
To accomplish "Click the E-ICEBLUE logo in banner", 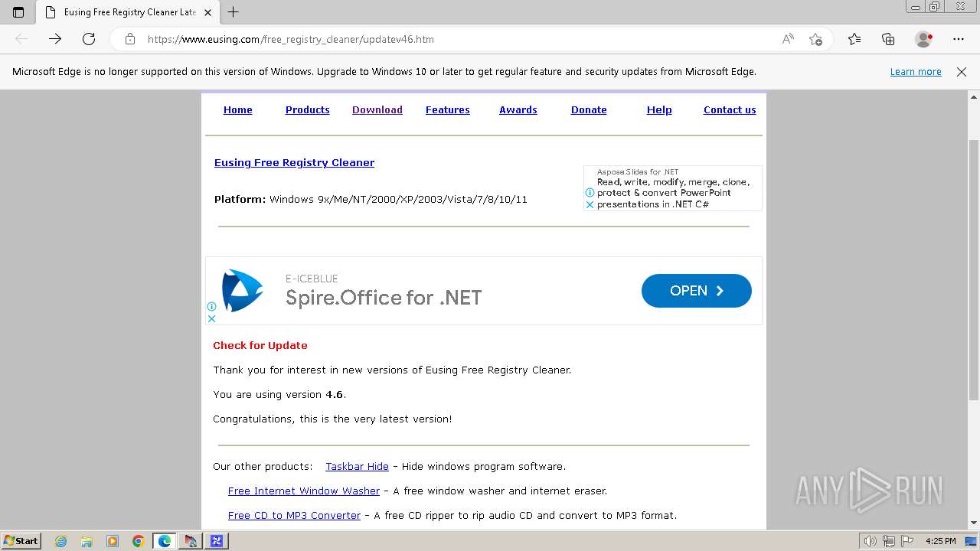I will pyautogui.click(x=242, y=290).
